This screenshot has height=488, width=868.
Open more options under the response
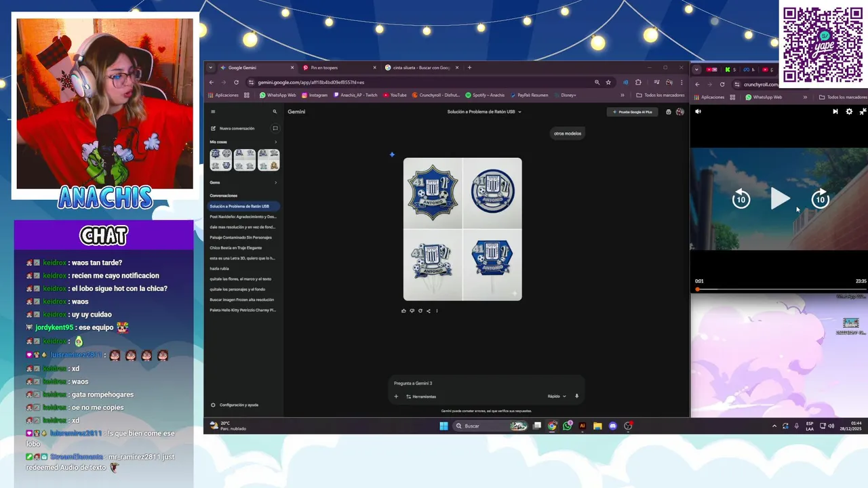coord(437,311)
